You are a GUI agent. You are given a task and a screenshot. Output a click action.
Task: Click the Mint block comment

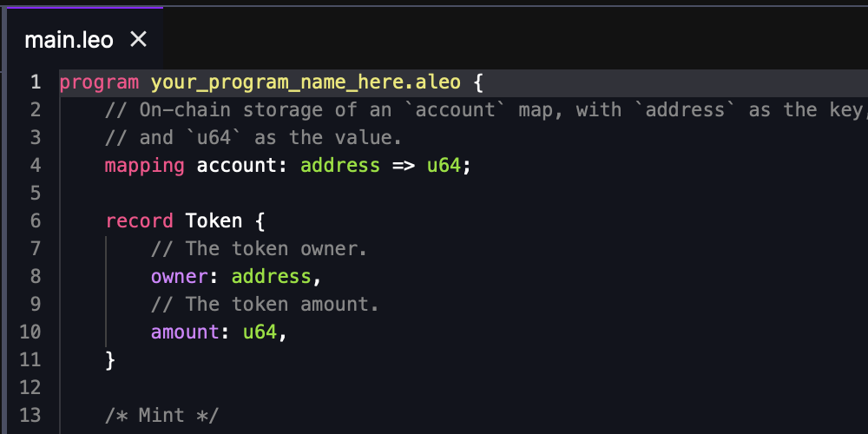coord(162,415)
